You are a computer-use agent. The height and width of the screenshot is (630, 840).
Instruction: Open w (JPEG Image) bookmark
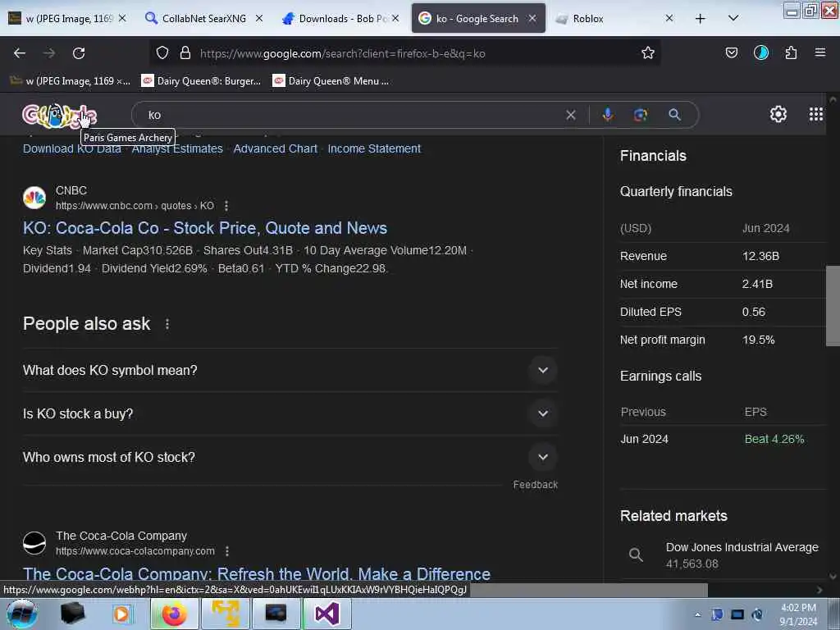click(71, 81)
